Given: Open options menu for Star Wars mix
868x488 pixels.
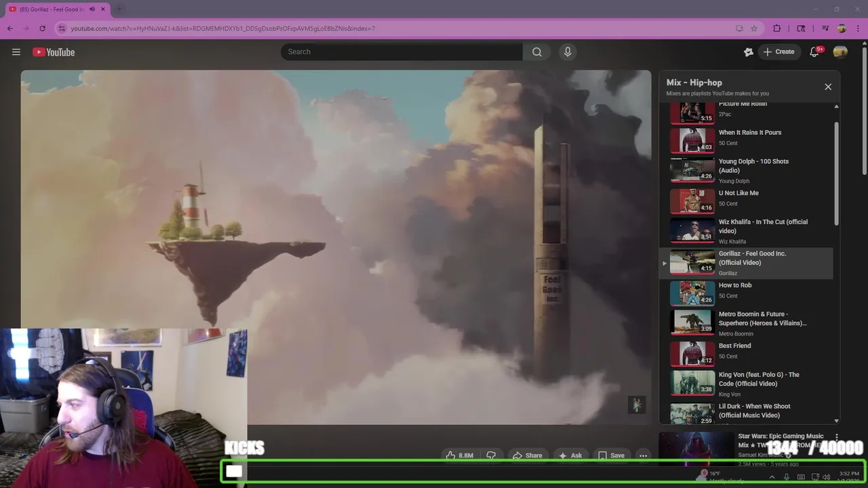Looking at the screenshot, I should tap(837, 437).
